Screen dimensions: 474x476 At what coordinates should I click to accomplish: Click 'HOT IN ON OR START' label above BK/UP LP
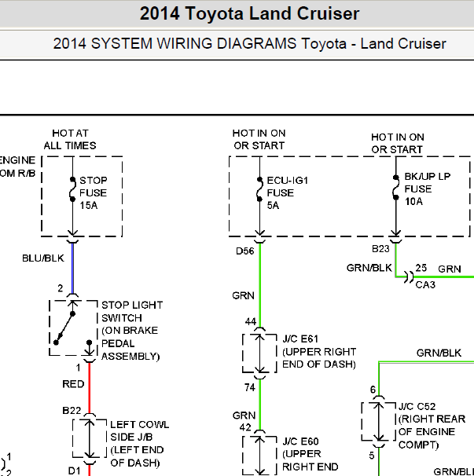point(398,143)
